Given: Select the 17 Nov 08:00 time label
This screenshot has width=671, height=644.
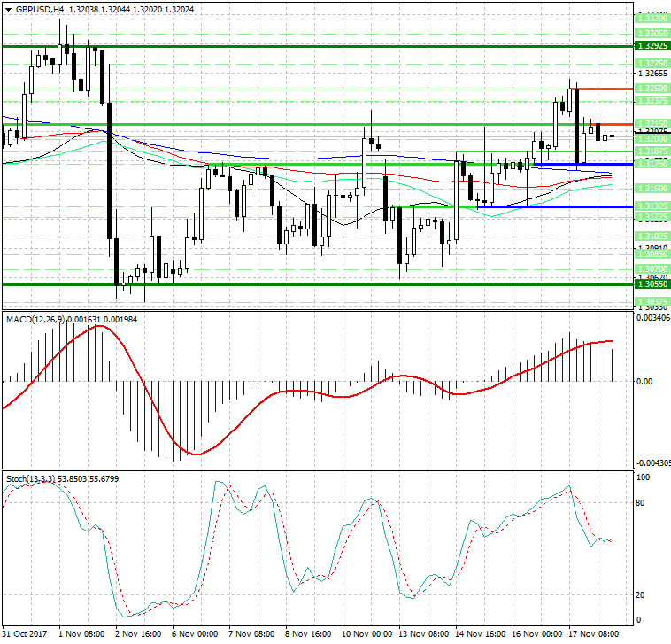Looking at the screenshot, I should (x=594, y=634).
